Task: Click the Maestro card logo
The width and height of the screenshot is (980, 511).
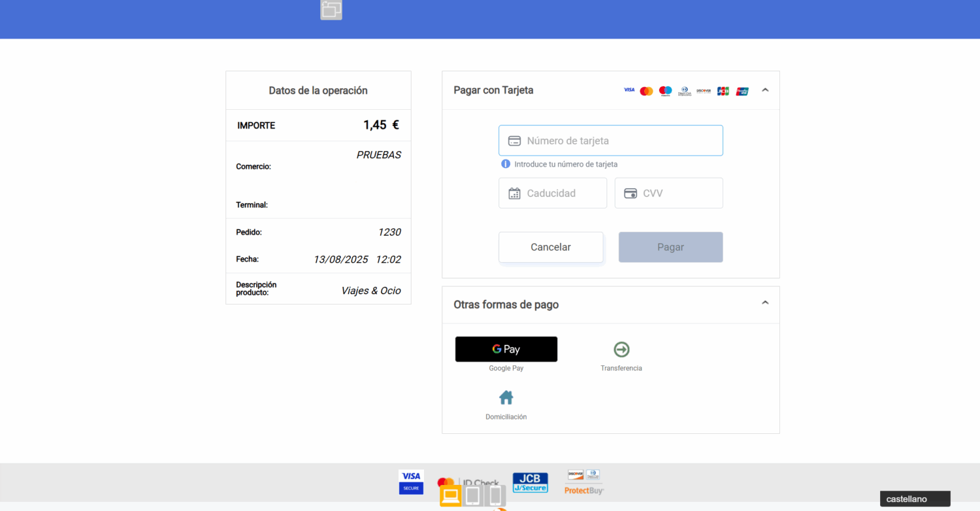Action: point(665,91)
